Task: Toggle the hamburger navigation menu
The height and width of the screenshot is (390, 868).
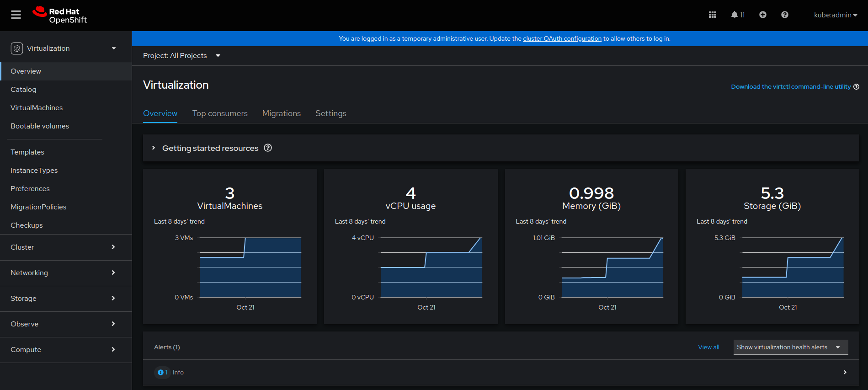Action: pos(16,15)
